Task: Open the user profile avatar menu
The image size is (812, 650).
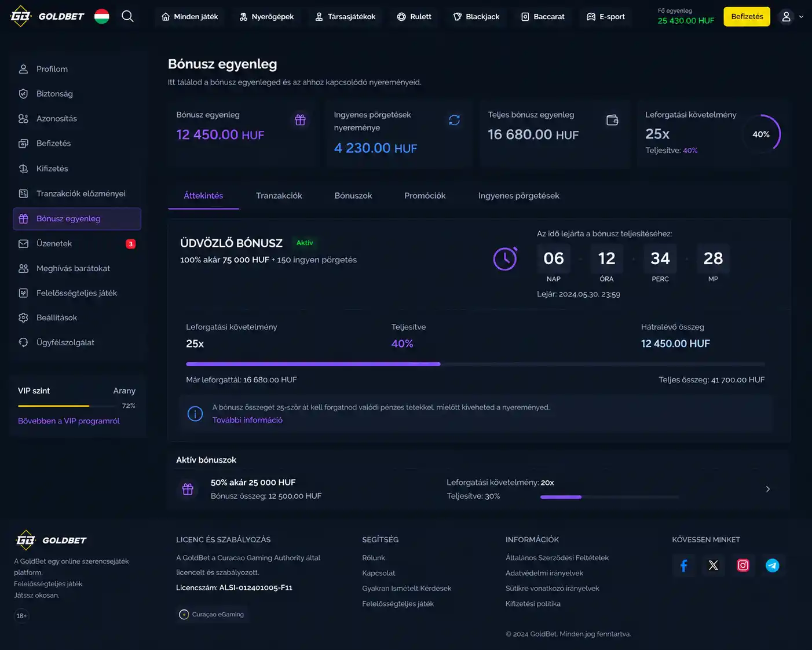Action: [x=786, y=17]
